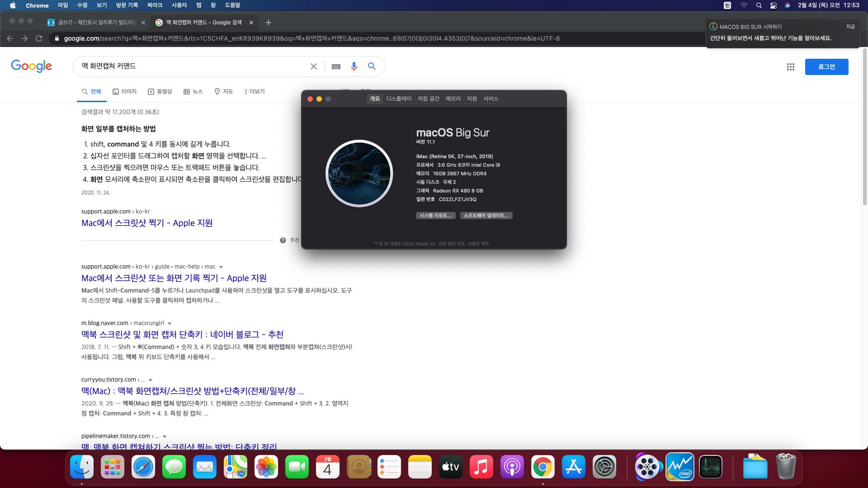Clear the Google search box
Screen dimensions: 868x488
pos(314,66)
